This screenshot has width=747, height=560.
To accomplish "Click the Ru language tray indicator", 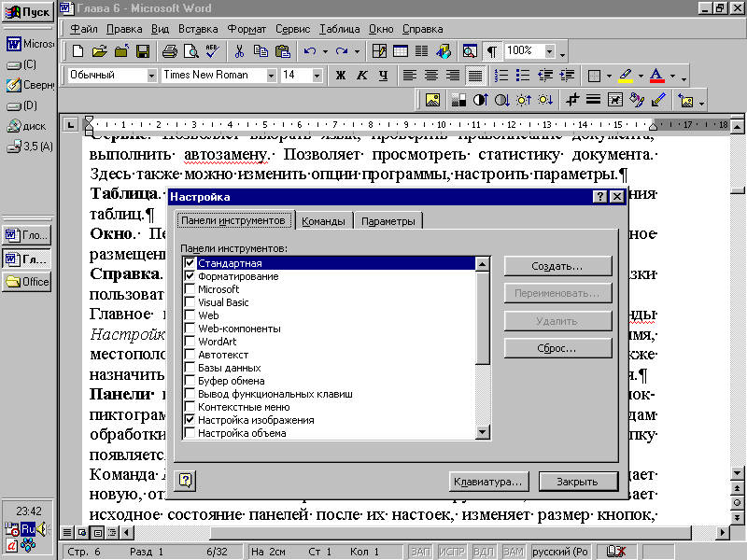I will point(28,528).
